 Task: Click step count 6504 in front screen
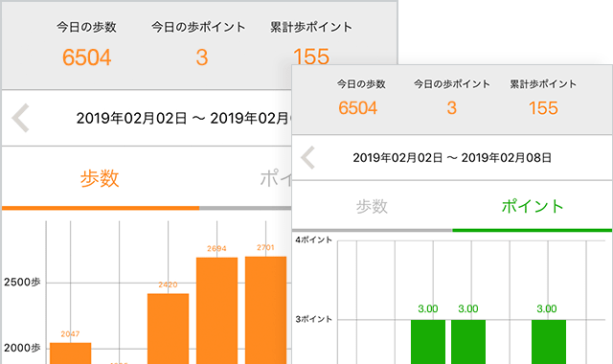[357, 108]
